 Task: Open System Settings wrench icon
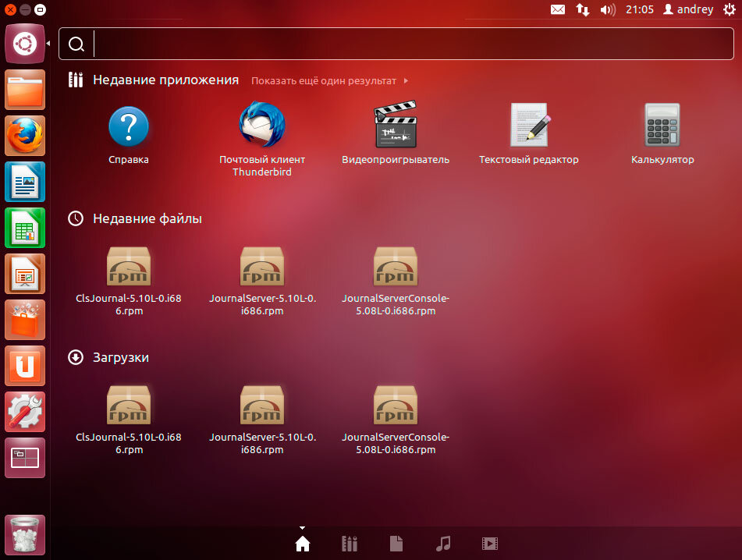click(25, 412)
